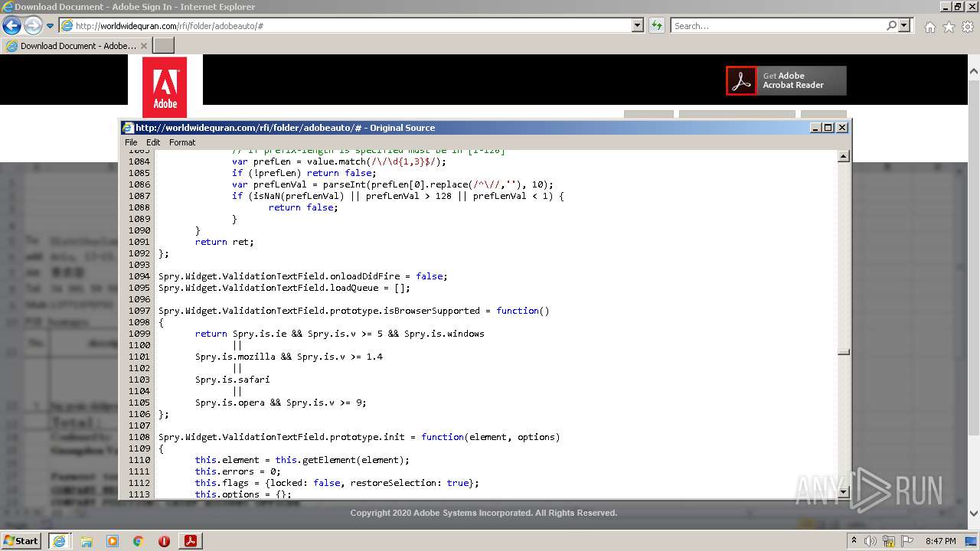The image size is (980, 551).
Task: Expand the address bar autocomplete dropdown
Action: click(x=638, y=26)
